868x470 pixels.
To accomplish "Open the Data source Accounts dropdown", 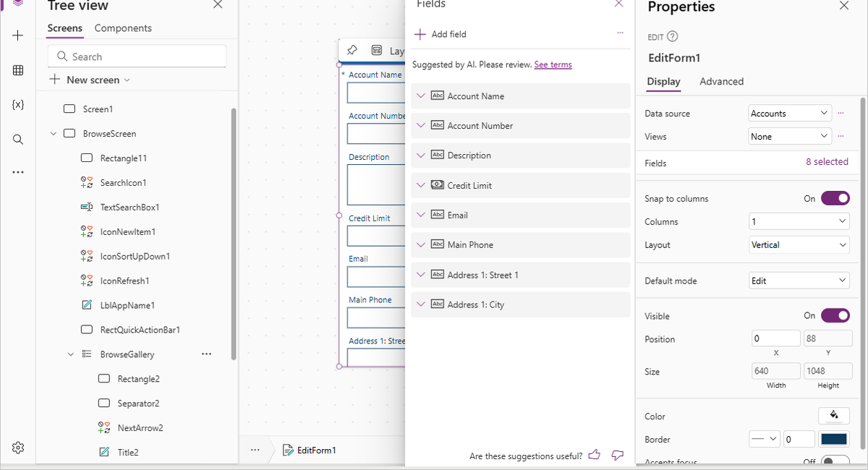I will point(790,113).
